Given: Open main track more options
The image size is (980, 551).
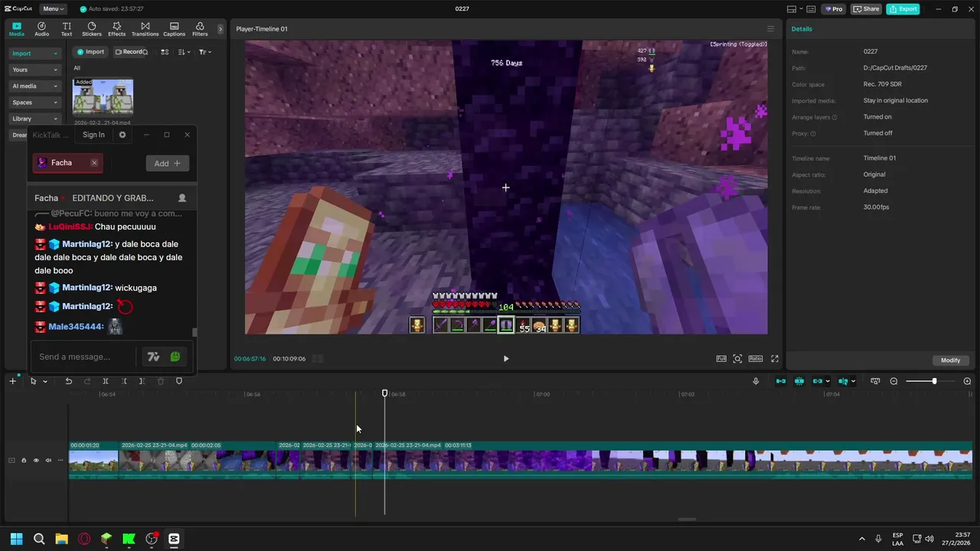Looking at the screenshot, I should point(60,461).
